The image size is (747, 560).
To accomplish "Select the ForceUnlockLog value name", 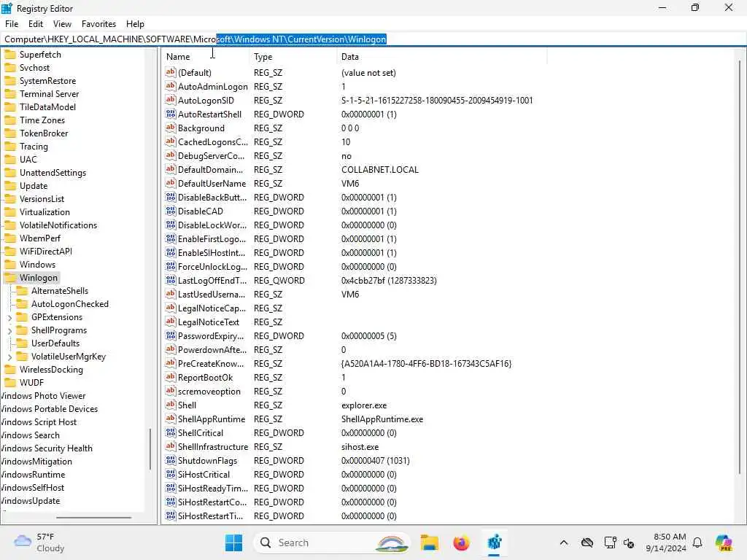I will click(212, 267).
